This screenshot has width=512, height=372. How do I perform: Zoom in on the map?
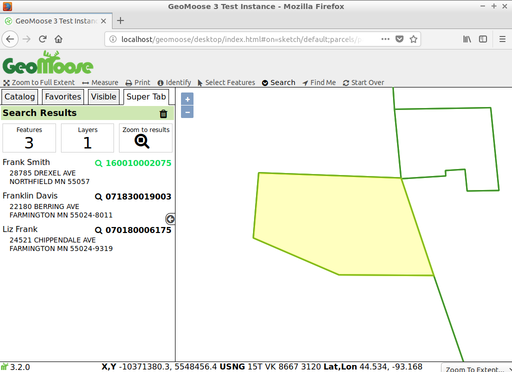[187, 99]
